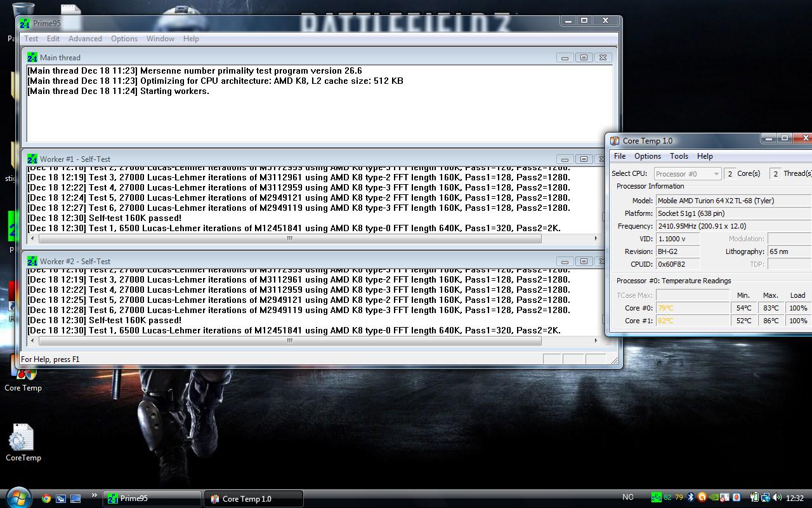812x508 pixels.
Task: Click the Lithography field 65 nm
Action: [x=790, y=251]
